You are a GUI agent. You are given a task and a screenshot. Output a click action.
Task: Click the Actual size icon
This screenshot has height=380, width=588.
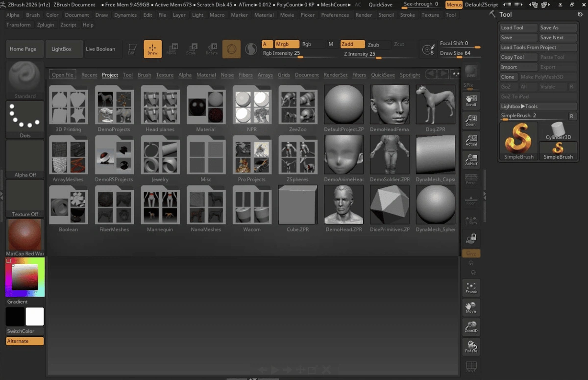click(471, 140)
